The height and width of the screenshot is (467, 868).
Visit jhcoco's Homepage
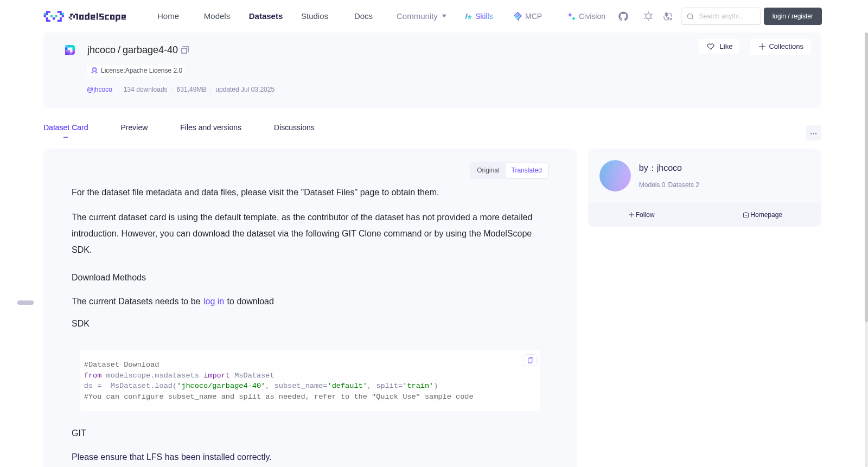tap(762, 215)
